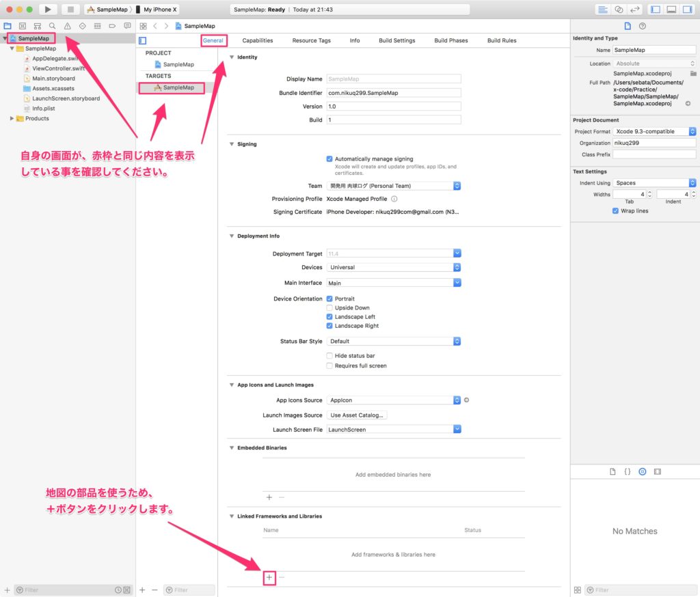Toggle Automatically manage signing checkbox
Viewport: 700px width, 597px height.
click(x=329, y=159)
